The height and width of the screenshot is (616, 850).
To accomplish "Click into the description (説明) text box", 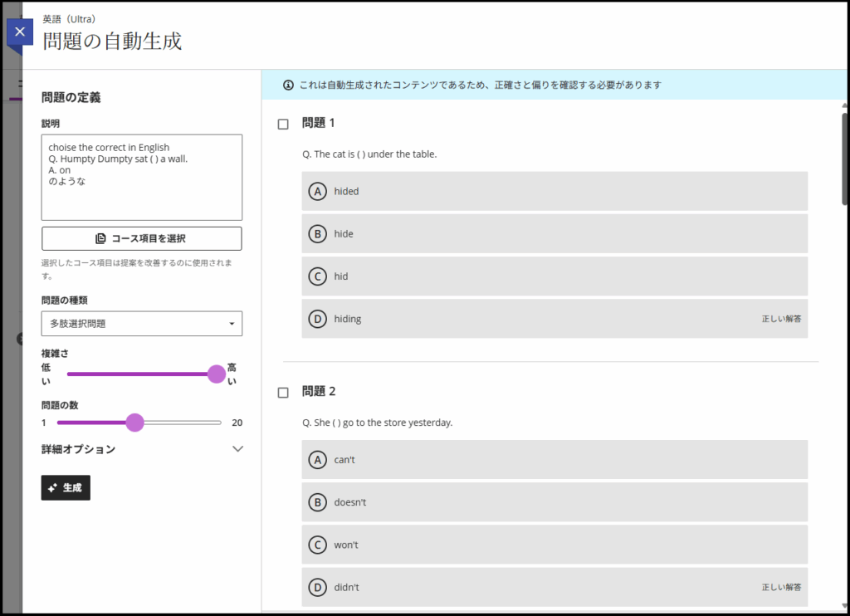I will coord(142,178).
